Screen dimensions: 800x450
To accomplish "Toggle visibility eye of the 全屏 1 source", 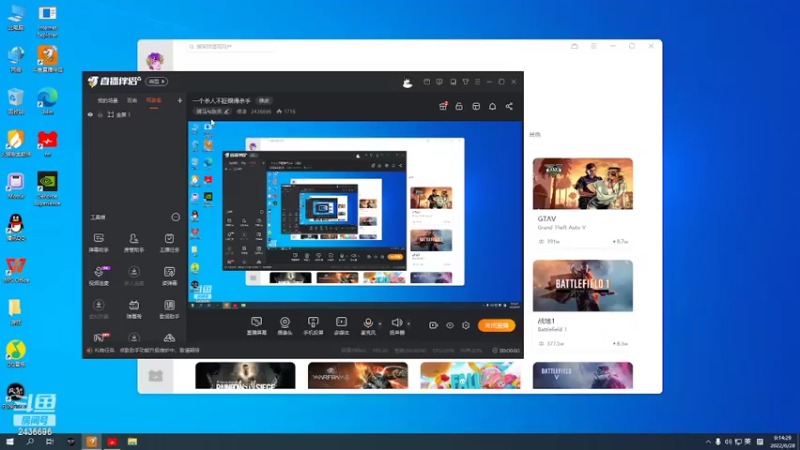I will pyautogui.click(x=90, y=115).
